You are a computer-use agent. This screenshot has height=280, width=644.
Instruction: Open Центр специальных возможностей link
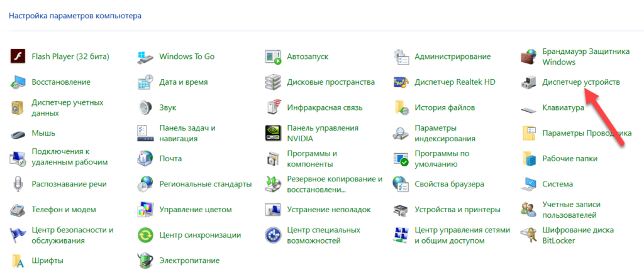[x=324, y=235]
